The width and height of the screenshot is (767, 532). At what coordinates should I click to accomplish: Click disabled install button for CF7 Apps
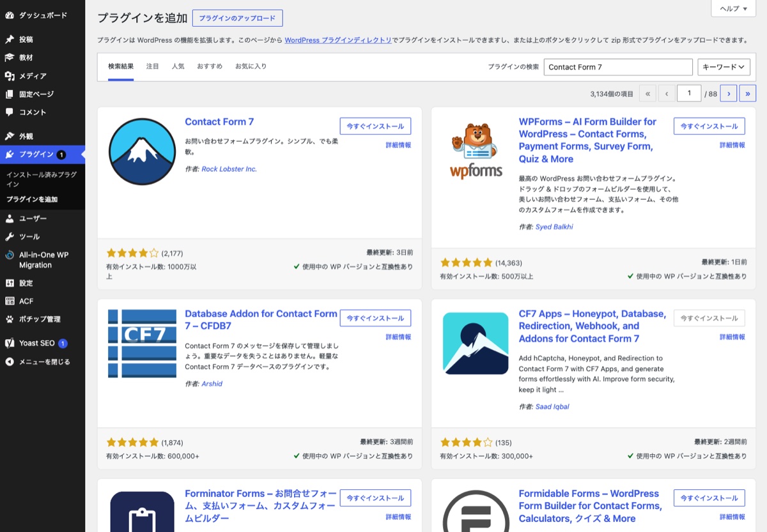click(x=709, y=318)
